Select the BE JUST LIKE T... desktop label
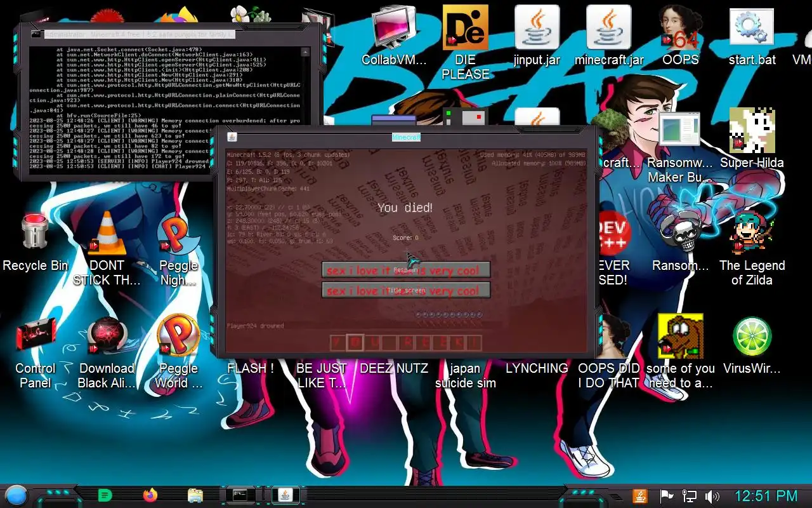This screenshot has height=508, width=812. coord(322,375)
